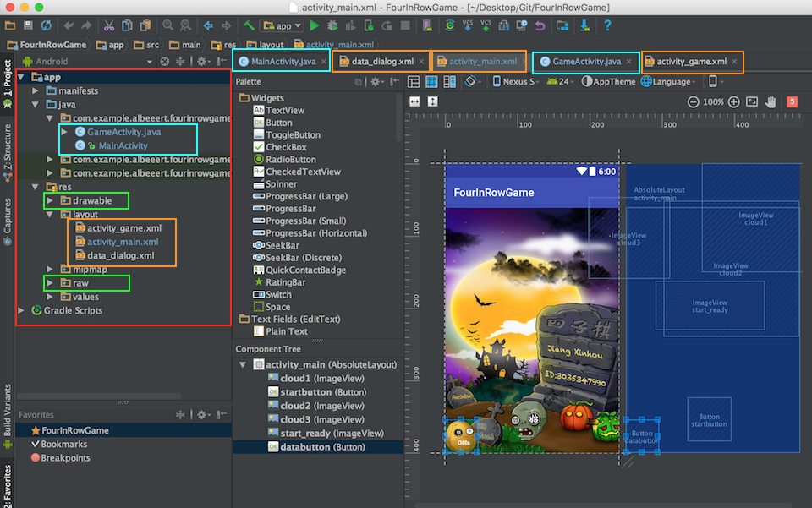Select cloud3 ImageView in Component Tree
The height and width of the screenshot is (508, 812).
tap(316, 419)
